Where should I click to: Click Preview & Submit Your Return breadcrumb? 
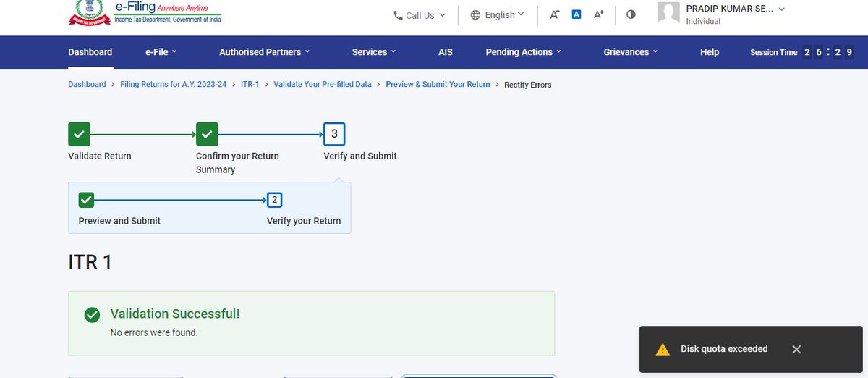click(438, 85)
